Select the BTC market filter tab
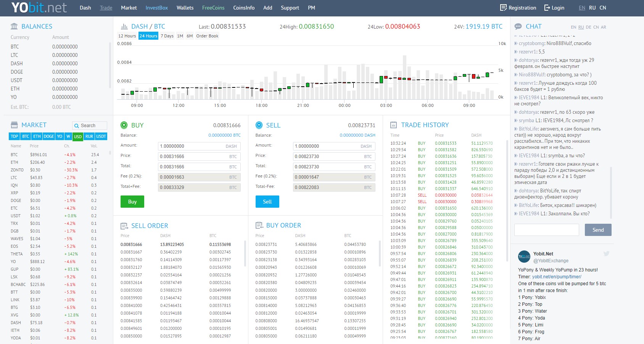The height and width of the screenshot is (344, 644). [26, 136]
